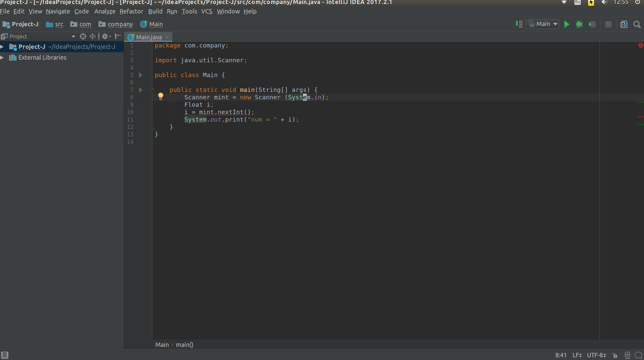Select External Libraries in project tree
Image resolution: width=644 pixels, height=360 pixels.
[42, 58]
